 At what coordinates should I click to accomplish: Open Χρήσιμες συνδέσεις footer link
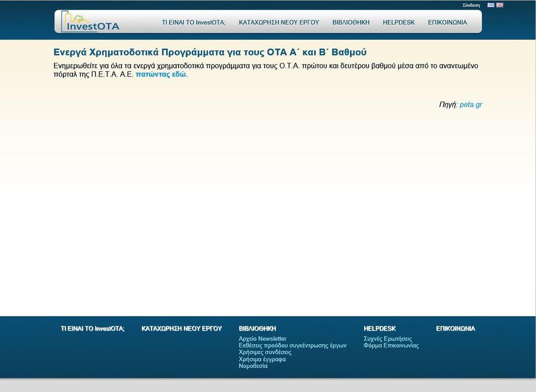[265, 352]
